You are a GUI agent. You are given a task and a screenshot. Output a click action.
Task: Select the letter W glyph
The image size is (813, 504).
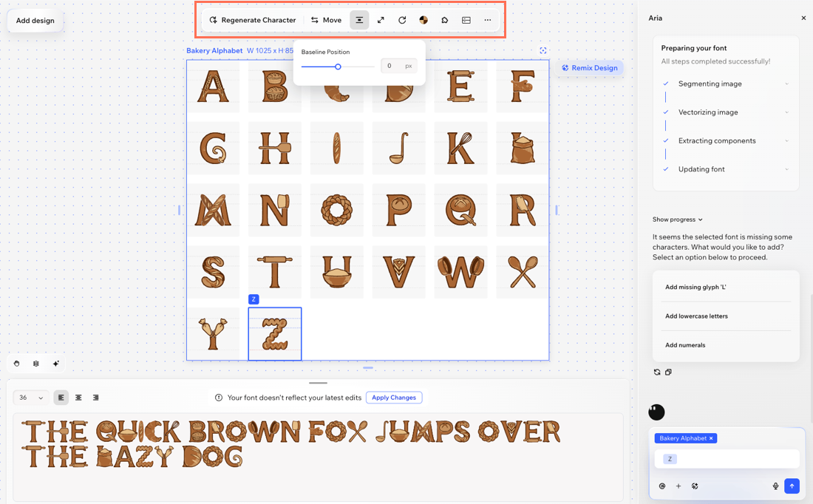pos(460,272)
